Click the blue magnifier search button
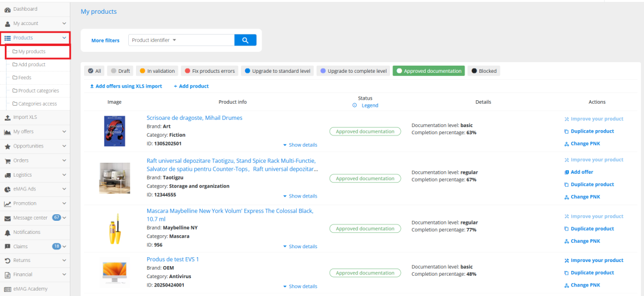 [x=245, y=40]
